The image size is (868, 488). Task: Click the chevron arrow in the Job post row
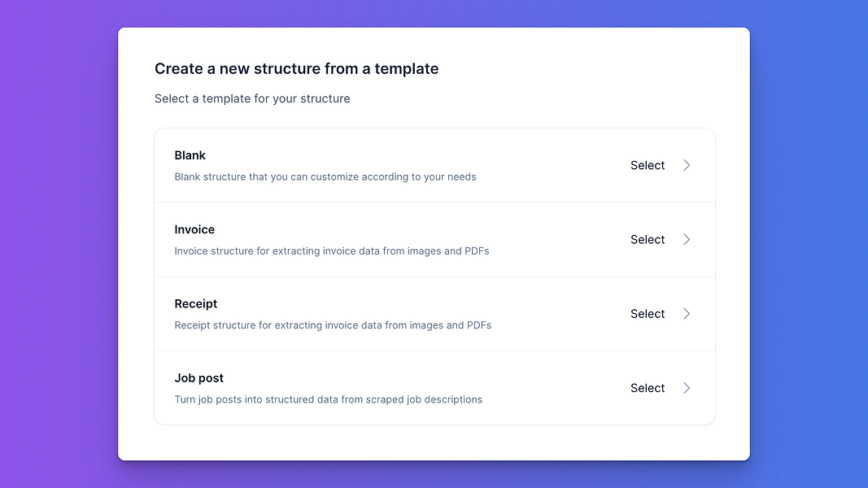click(687, 388)
